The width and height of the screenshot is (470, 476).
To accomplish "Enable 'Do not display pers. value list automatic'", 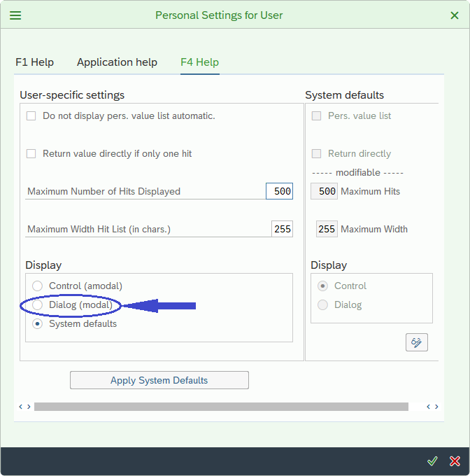I will 31,116.
